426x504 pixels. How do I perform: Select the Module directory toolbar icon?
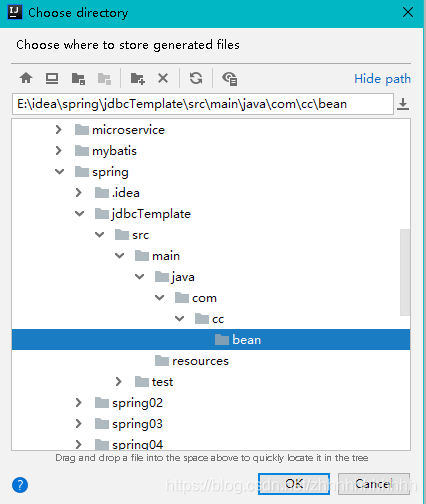click(104, 79)
